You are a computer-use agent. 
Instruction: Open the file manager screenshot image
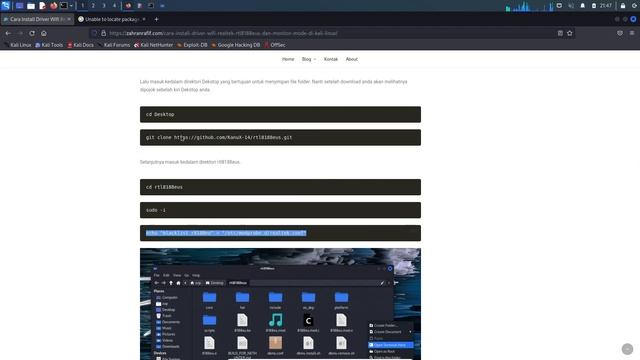pyautogui.click(x=280, y=304)
